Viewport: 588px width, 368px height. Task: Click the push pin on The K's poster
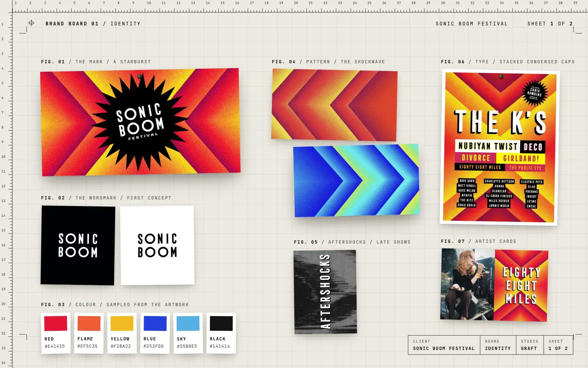pyautogui.click(x=501, y=77)
